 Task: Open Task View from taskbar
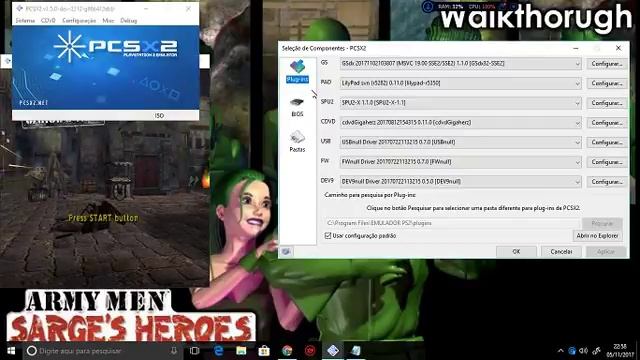195,351
